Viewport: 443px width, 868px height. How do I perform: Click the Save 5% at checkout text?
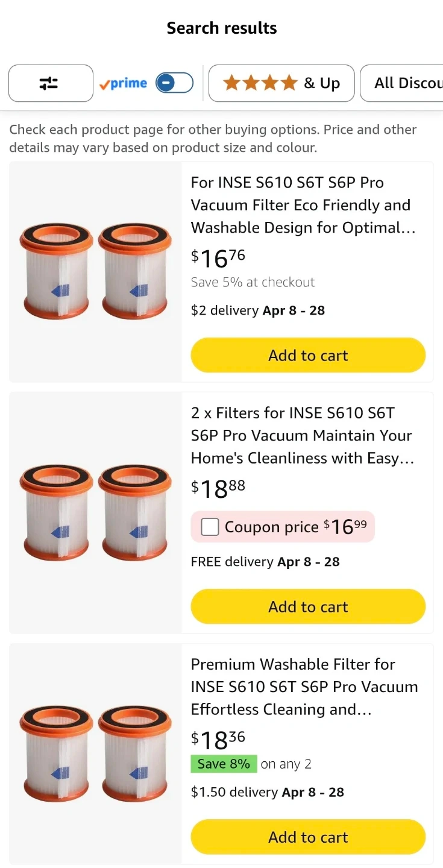[253, 282]
